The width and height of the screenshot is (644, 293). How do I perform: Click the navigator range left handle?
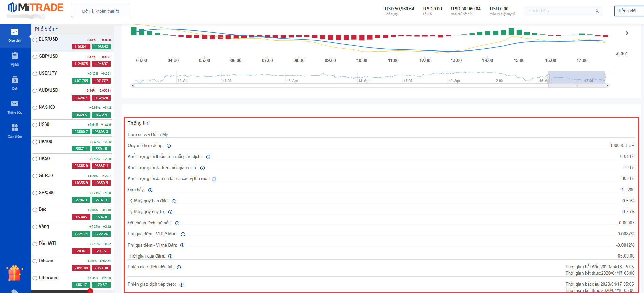[549, 77]
